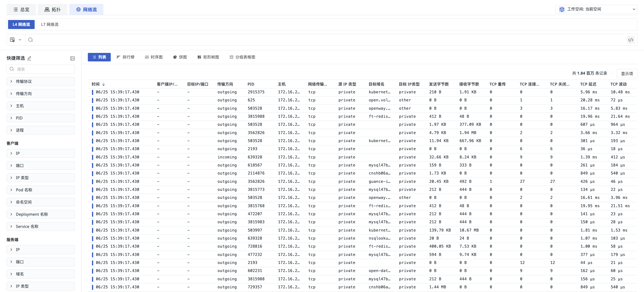Select the 列表 list view
The height and width of the screenshot is (292, 644).
coord(99,57)
